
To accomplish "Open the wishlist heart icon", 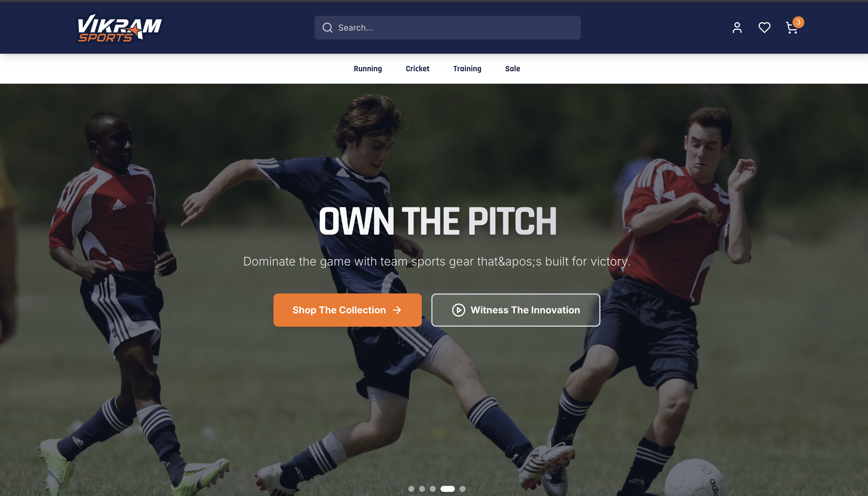I will pos(764,28).
